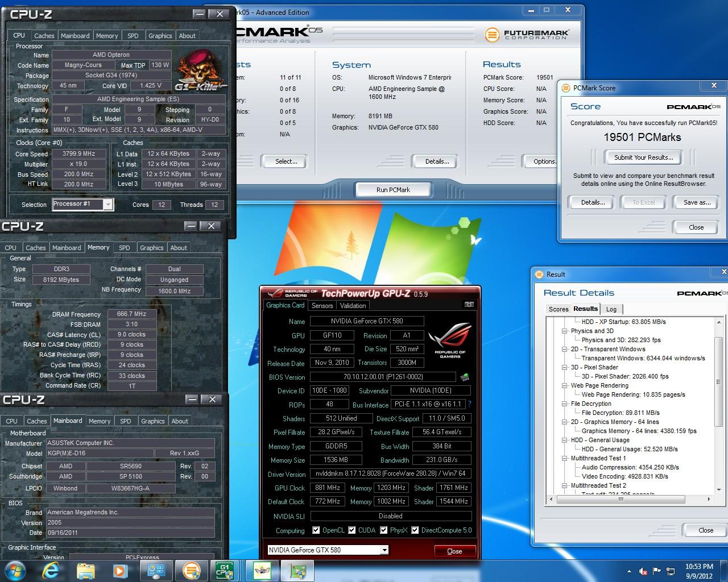Toggle the PhysX checkbox in GPU-Z
Screen dimensions: 728x582
pos(384,530)
